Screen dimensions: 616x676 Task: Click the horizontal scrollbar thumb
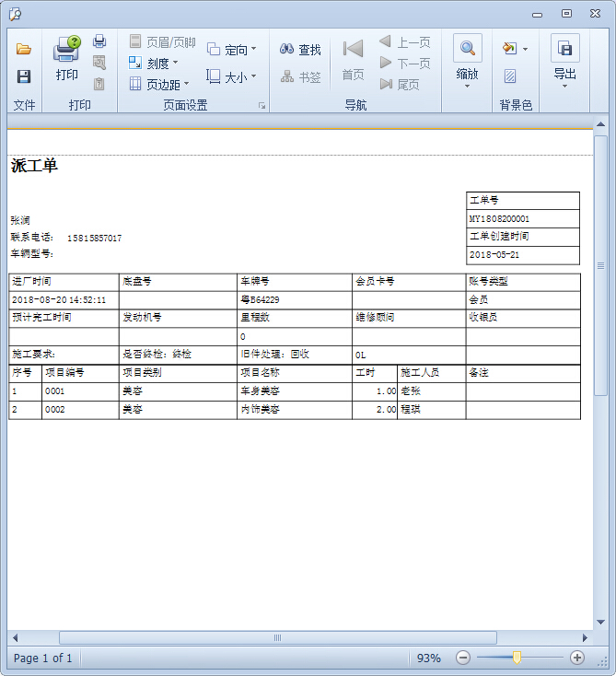pos(277,637)
